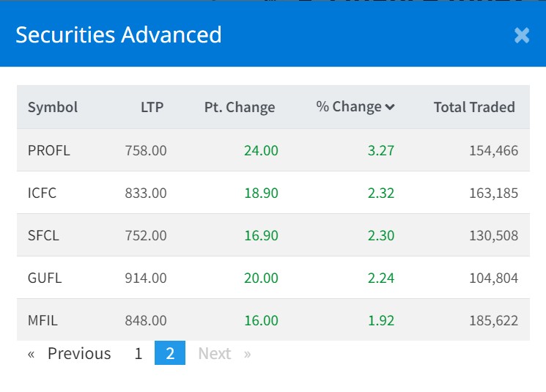Click MFIL's total traded 185,622
546x392 pixels.
tap(493, 321)
